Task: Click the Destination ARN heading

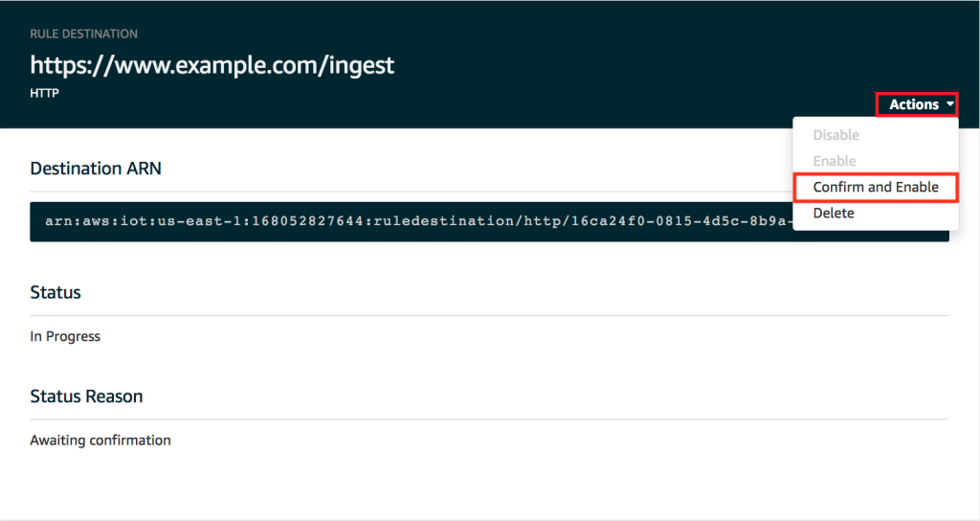Action: point(96,169)
